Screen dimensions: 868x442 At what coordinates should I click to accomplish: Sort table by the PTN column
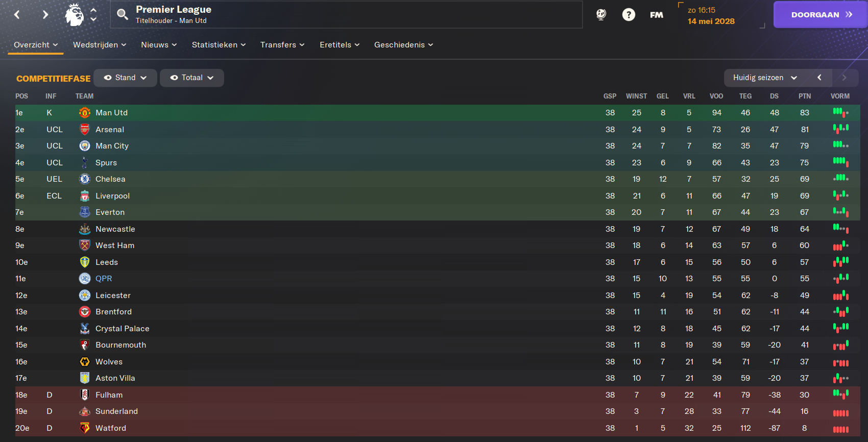point(805,96)
